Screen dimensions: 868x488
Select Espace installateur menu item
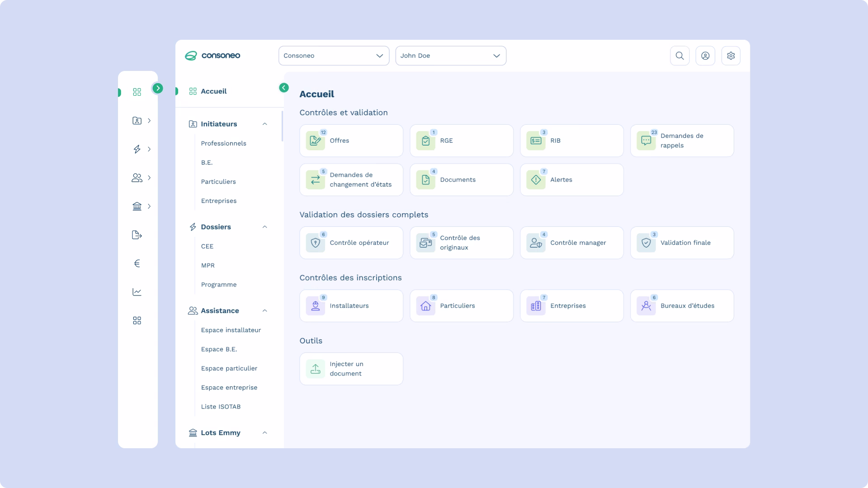(231, 330)
